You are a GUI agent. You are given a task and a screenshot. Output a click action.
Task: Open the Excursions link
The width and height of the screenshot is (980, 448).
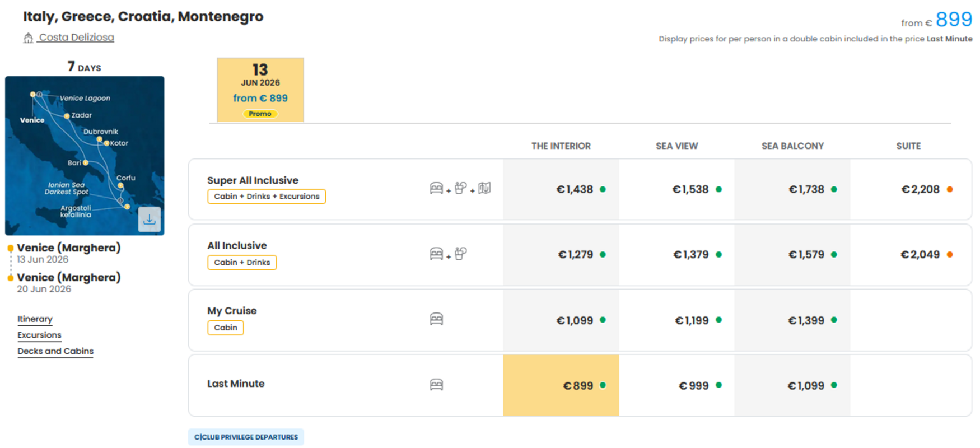[x=39, y=335]
